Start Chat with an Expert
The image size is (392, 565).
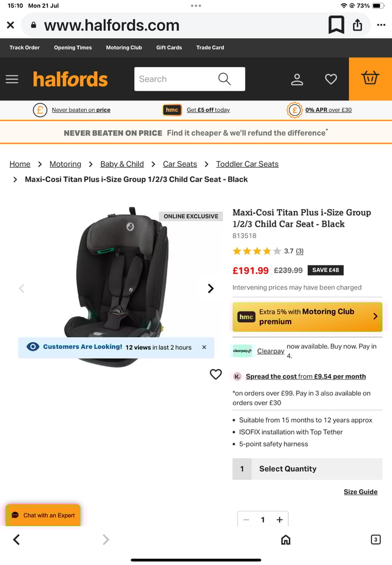[43, 515]
